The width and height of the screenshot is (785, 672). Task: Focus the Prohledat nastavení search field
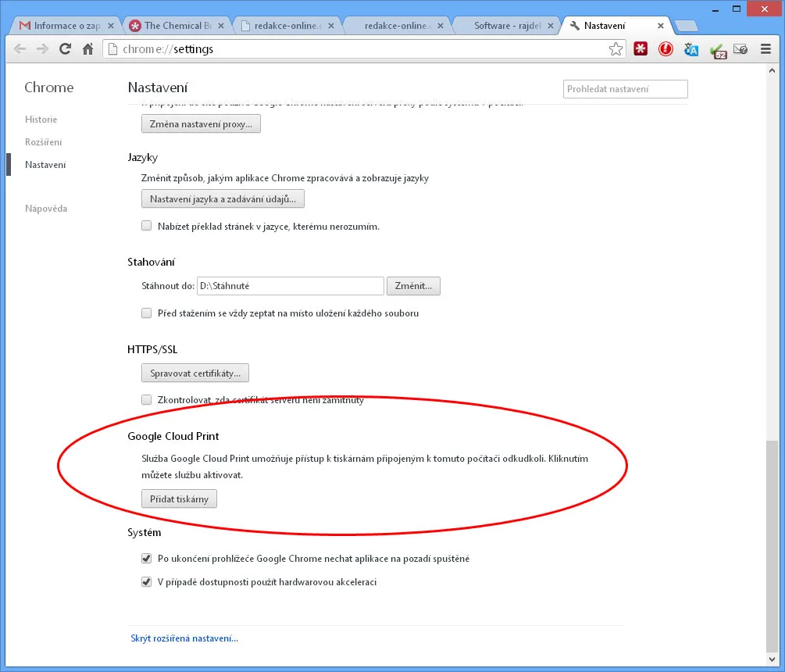point(626,89)
